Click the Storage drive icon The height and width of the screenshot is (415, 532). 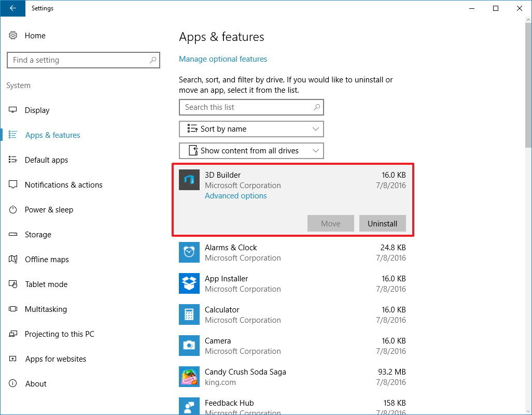pos(13,234)
